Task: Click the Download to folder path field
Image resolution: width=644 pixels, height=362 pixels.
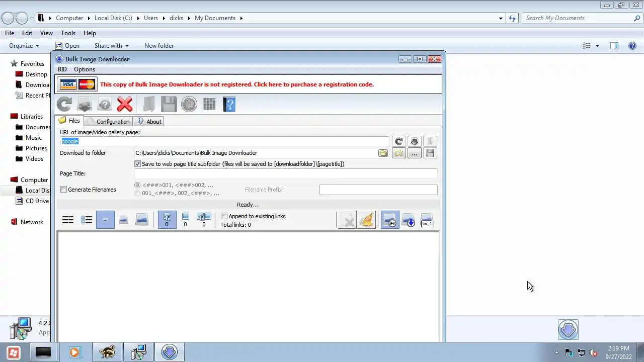Action: [x=256, y=153]
